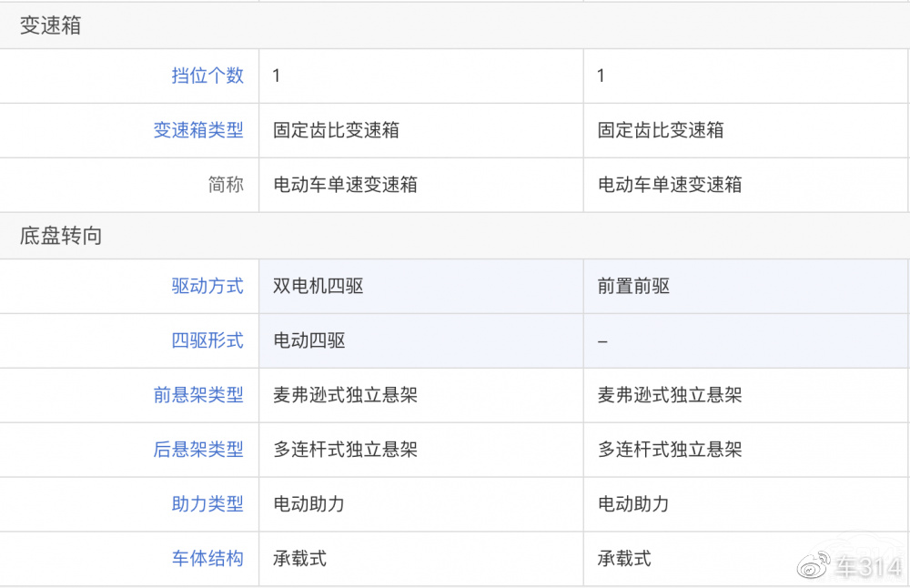Open the 后悬架类型 parameter link
Screen dimensions: 910x588
(197, 450)
